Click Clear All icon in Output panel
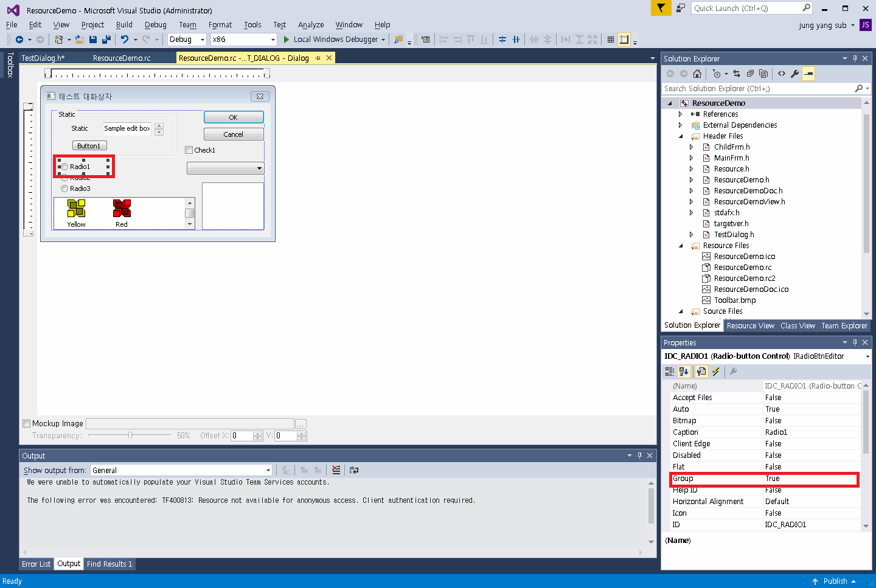 tap(336, 470)
